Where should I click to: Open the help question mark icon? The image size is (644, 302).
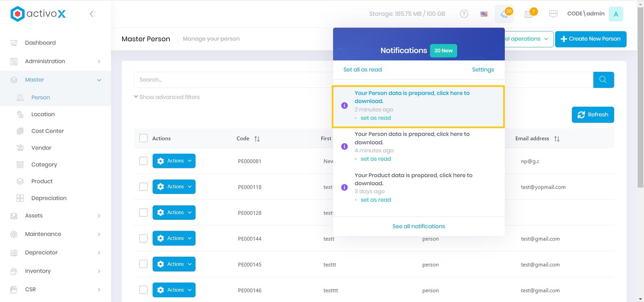coord(464,14)
